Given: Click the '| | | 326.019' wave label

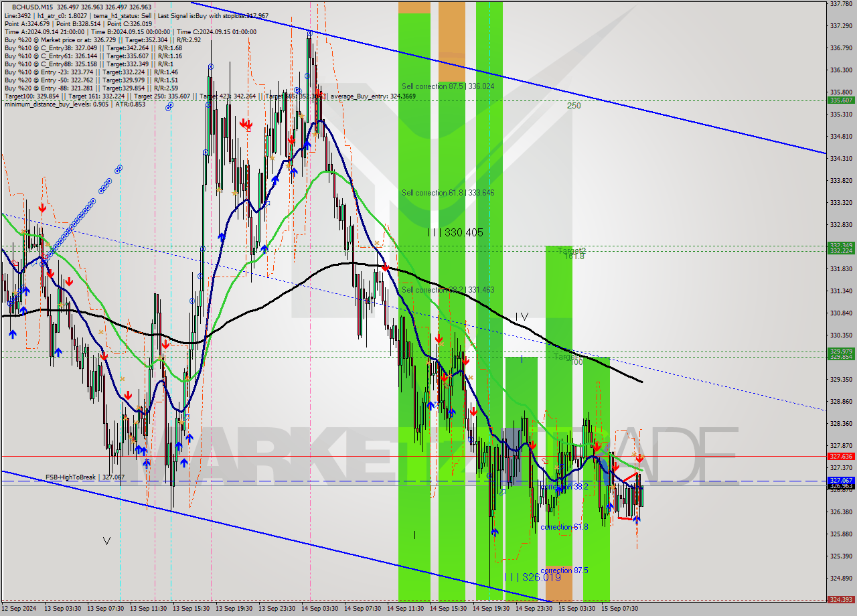Looking at the screenshot, I should pyautogui.click(x=532, y=577).
